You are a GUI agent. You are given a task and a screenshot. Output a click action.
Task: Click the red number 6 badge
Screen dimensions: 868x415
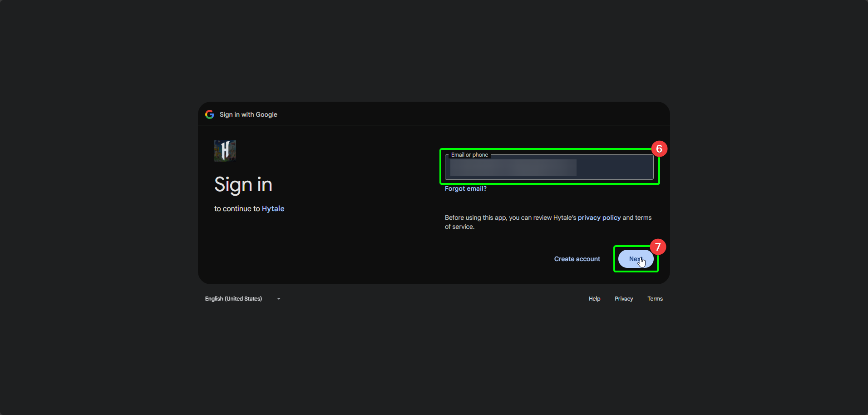click(x=659, y=149)
